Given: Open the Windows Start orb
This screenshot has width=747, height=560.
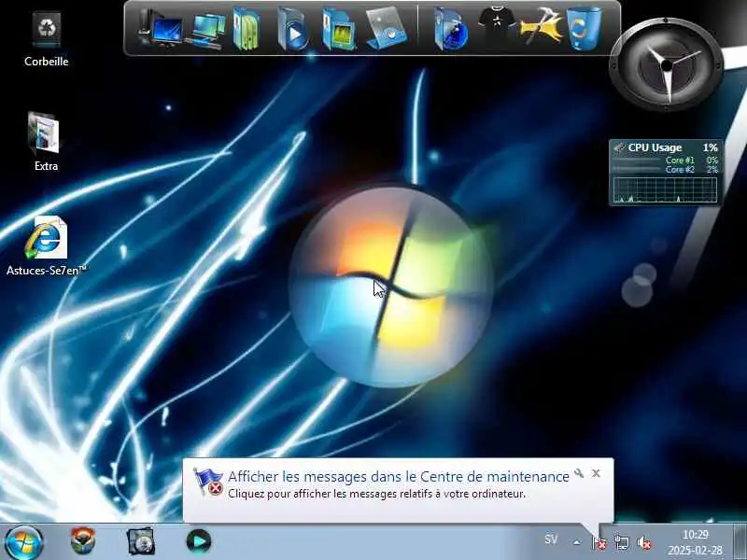Looking at the screenshot, I should (x=23, y=542).
